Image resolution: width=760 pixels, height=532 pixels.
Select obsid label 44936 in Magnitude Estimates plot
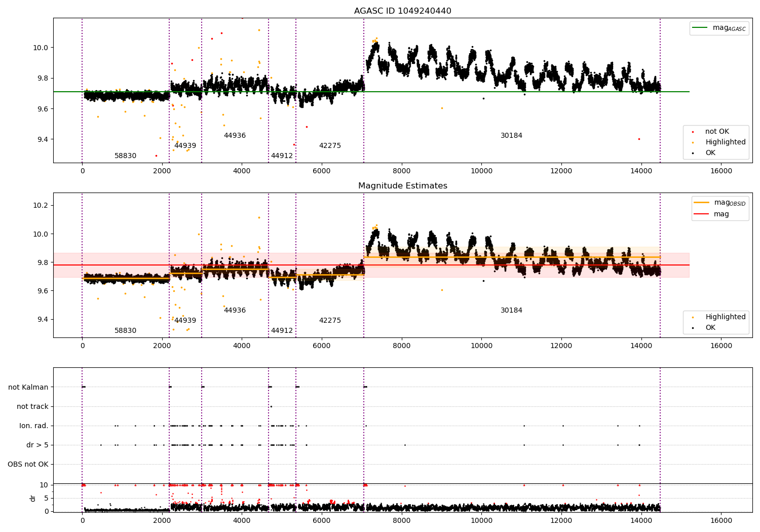235,311
